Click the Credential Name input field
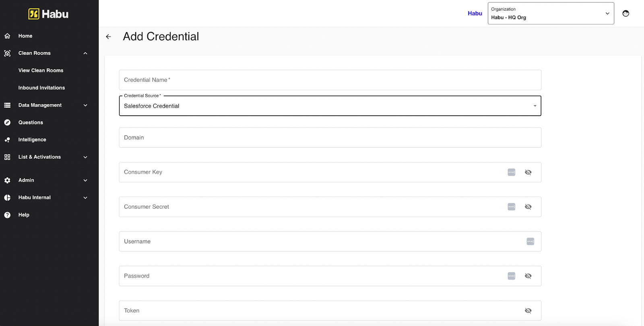The height and width of the screenshot is (326, 644). coord(330,80)
